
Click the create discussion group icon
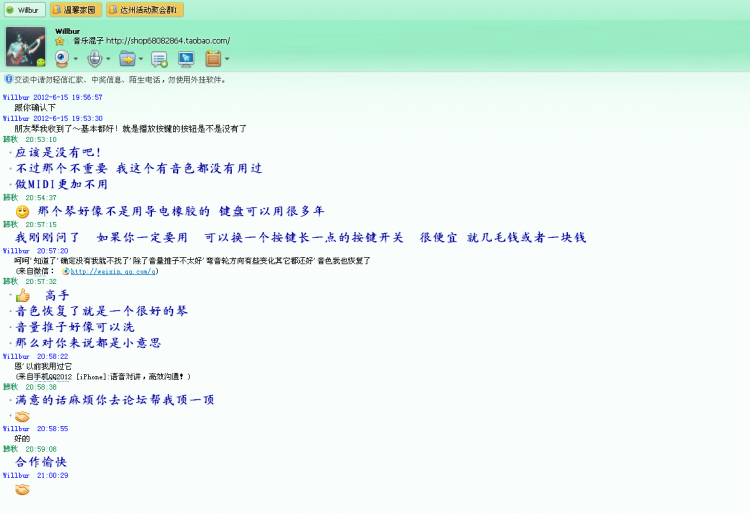click(x=159, y=59)
